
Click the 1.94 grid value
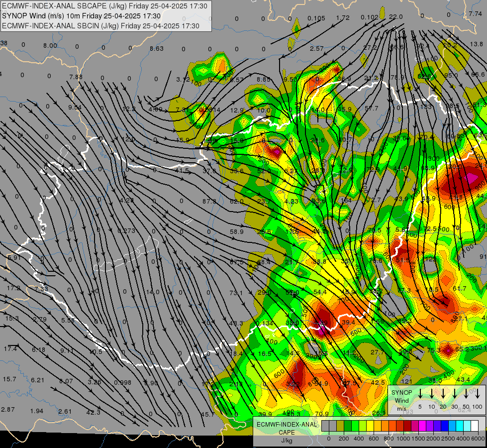click(37, 411)
